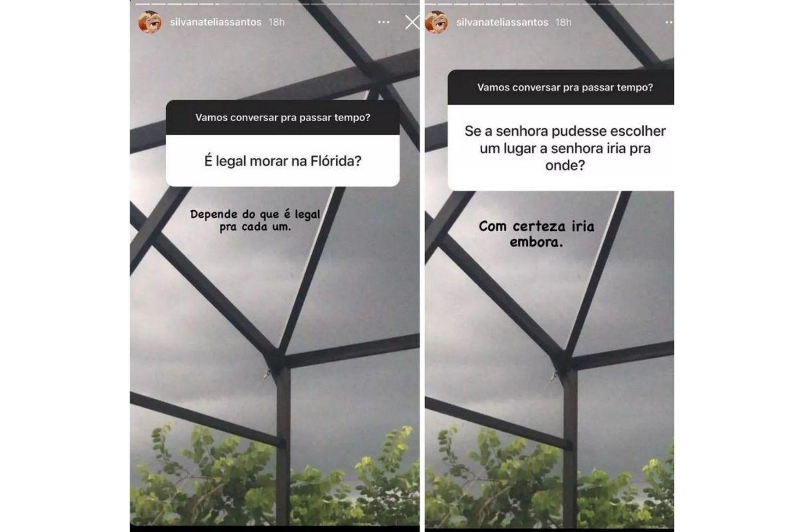Open silvanateliassantos profile from right story username

point(503,22)
